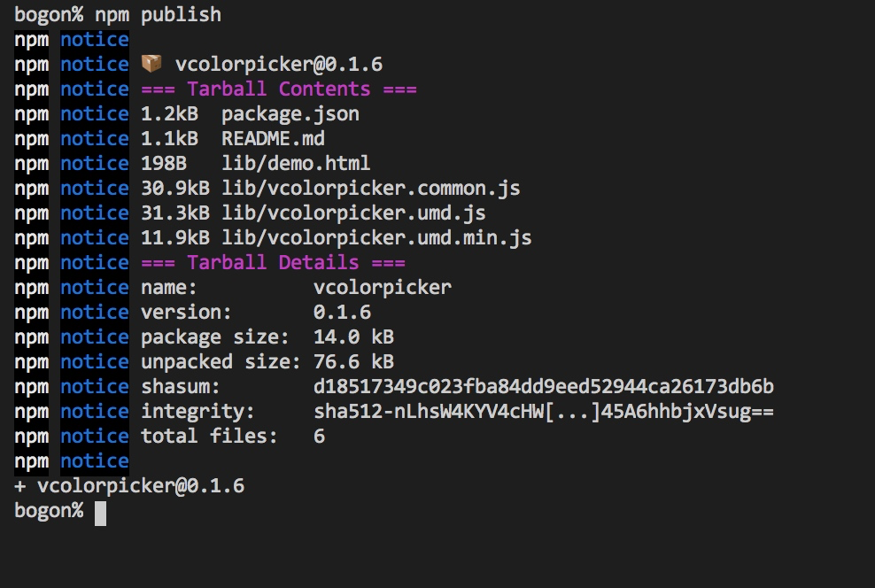Click lib/vcolorpicker.umd.js file path
Image resolution: width=875 pixels, height=588 pixels.
(x=353, y=213)
